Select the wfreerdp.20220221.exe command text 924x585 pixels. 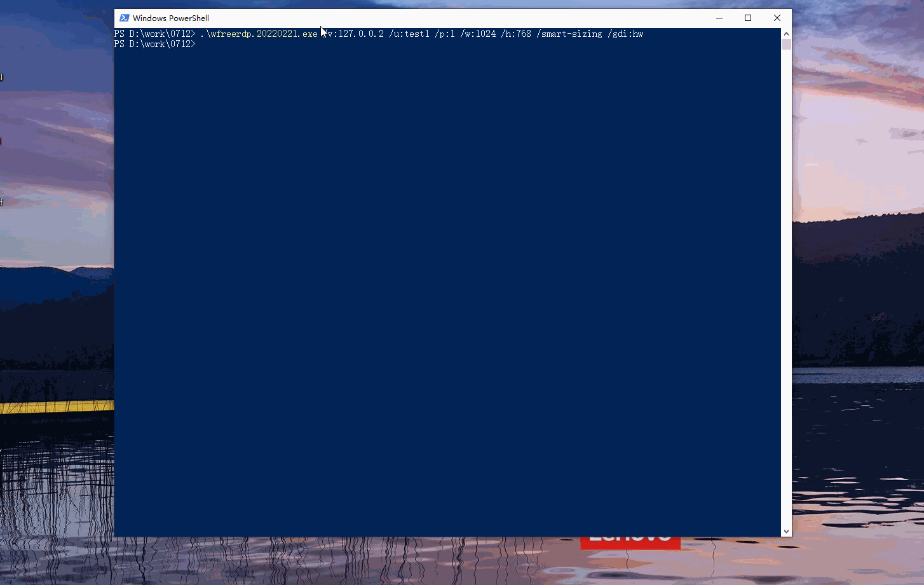coord(259,33)
